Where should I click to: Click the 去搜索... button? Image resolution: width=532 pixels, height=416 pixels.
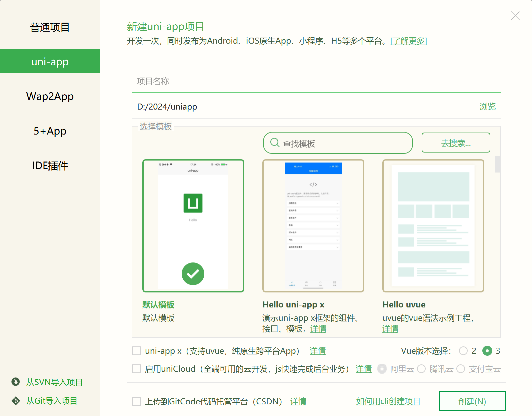point(456,143)
